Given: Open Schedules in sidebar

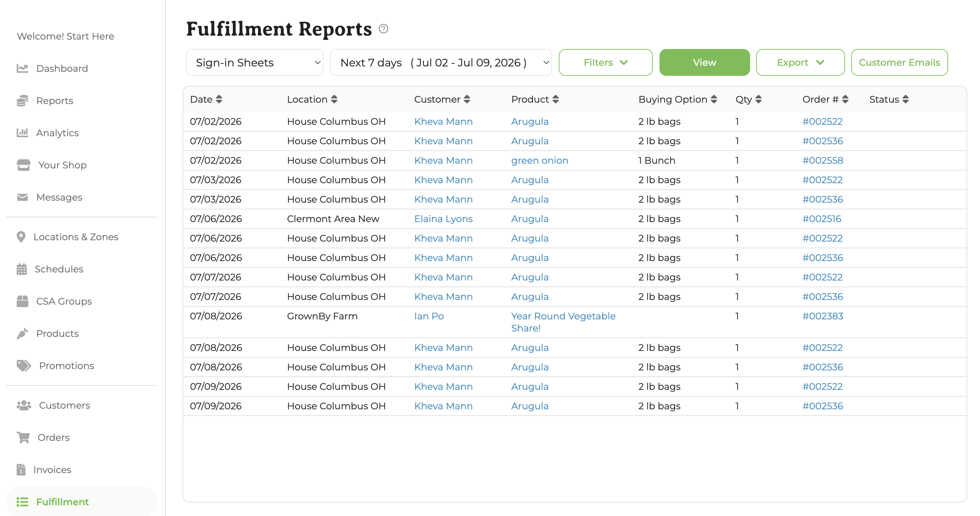Looking at the screenshot, I should click(x=59, y=269).
